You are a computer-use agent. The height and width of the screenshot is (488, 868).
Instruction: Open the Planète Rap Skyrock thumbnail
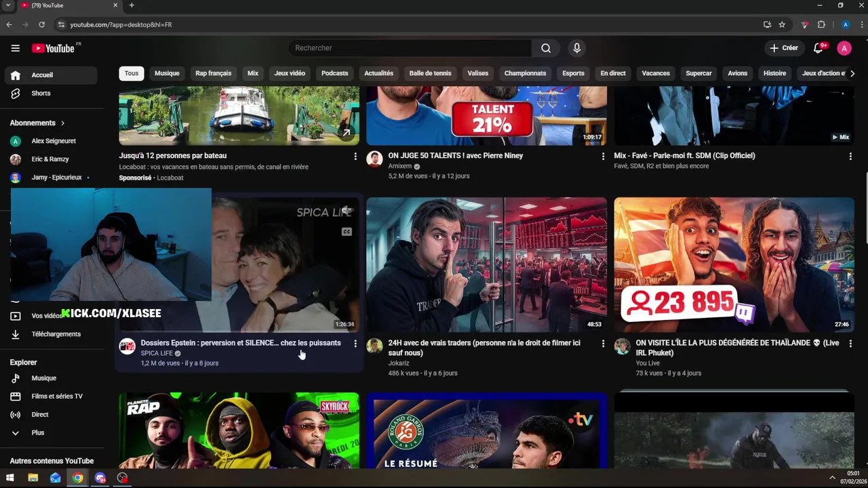tap(239, 430)
